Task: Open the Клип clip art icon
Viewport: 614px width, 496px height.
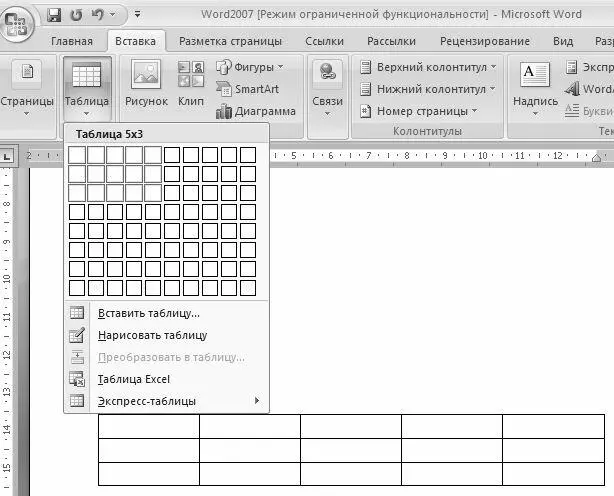Action: 191,83
